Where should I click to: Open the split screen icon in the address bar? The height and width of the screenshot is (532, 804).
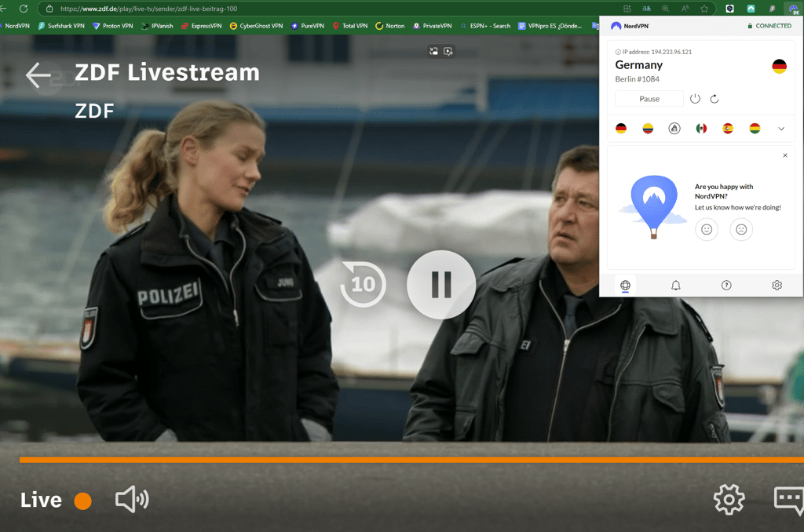pyautogui.click(x=627, y=9)
